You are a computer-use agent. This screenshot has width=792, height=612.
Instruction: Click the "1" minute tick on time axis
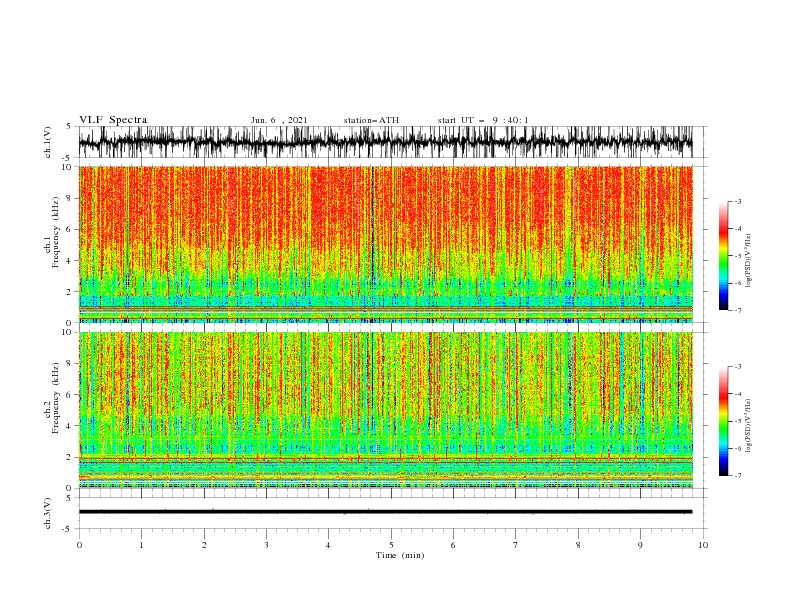[x=141, y=545]
